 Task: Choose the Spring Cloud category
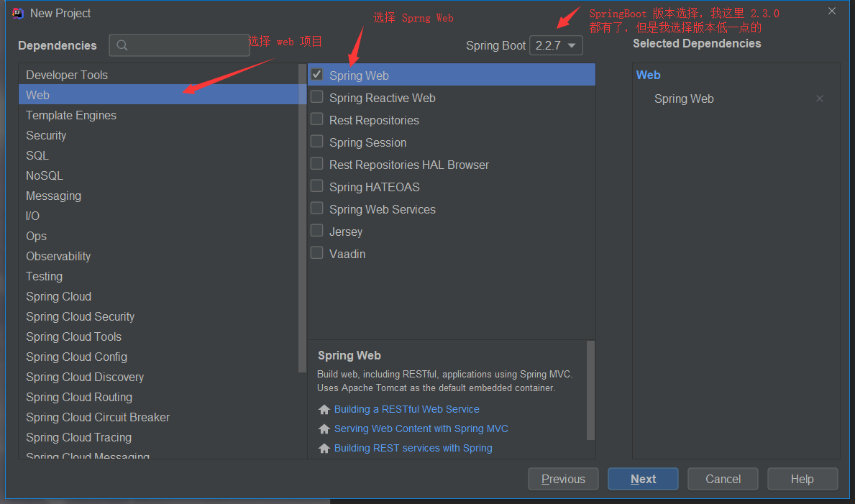coord(158,297)
